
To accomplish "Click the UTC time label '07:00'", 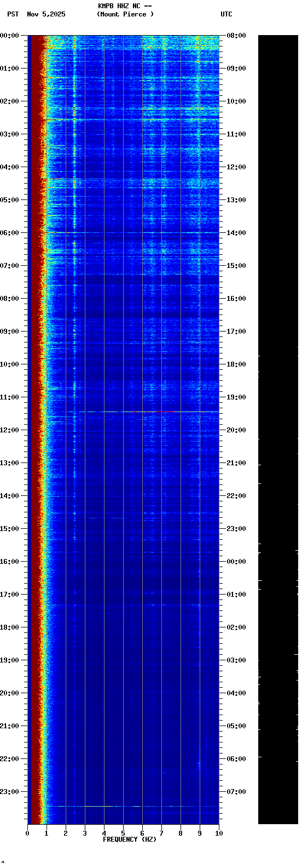I will [x=236, y=792].
